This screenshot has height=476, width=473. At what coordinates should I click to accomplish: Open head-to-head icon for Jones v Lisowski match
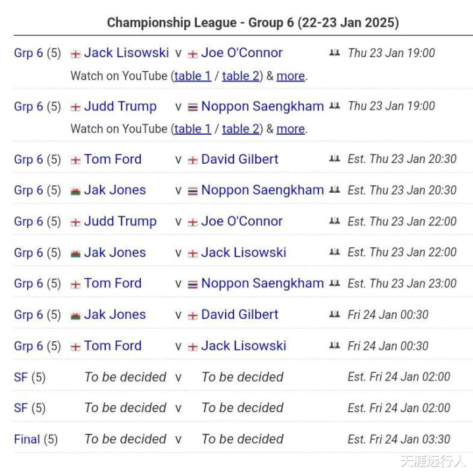334,252
